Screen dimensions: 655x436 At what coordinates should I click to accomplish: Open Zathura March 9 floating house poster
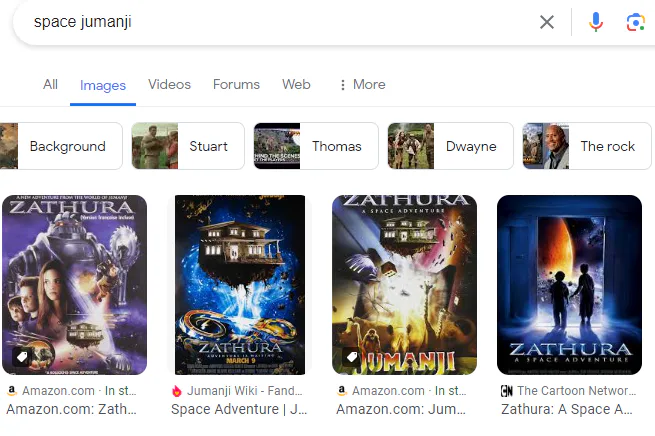point(240,285)
